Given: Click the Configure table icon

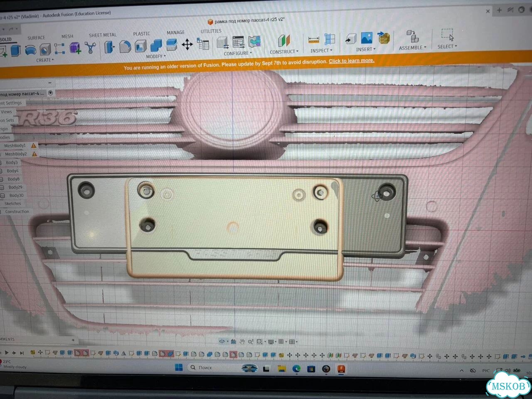Looking at the screenshot, I should 238,42.
